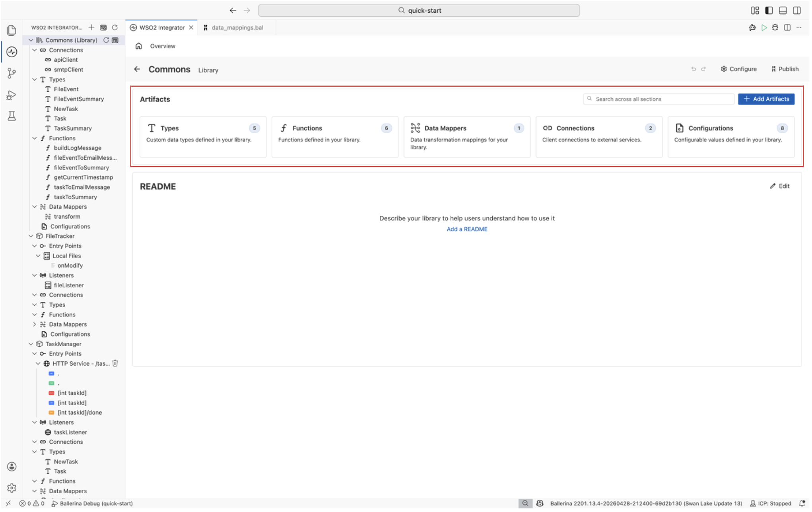This screenshot has width=812, height=512.
Task: Click the undo arrow near Configure
Action: click(694, 69)
